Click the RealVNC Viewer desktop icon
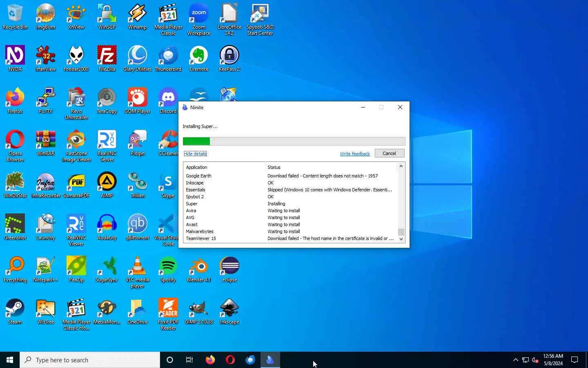 [76, 230]
